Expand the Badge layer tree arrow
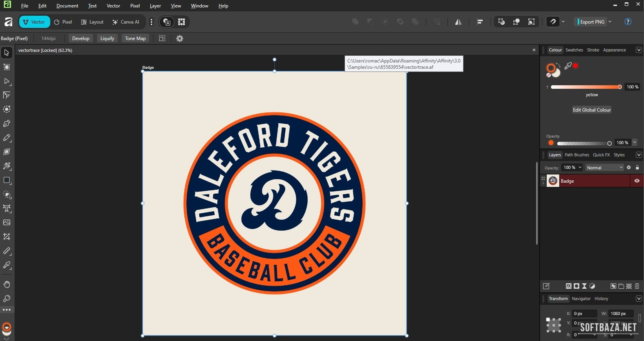Viewport: 644px width, 341px height. pos(543,183)
